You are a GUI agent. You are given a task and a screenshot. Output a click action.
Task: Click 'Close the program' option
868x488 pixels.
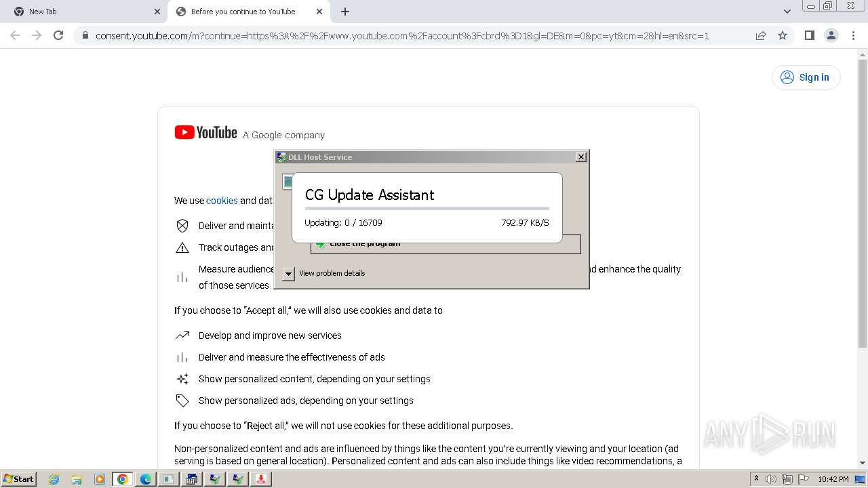[x=446, y=244]
